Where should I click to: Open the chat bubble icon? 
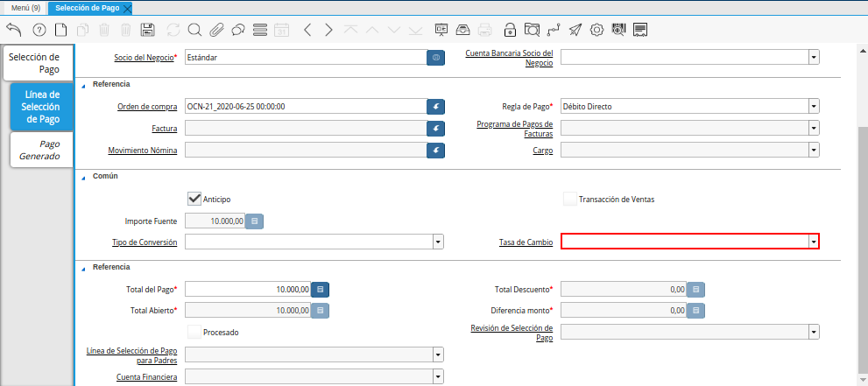[x=238, y=30]
